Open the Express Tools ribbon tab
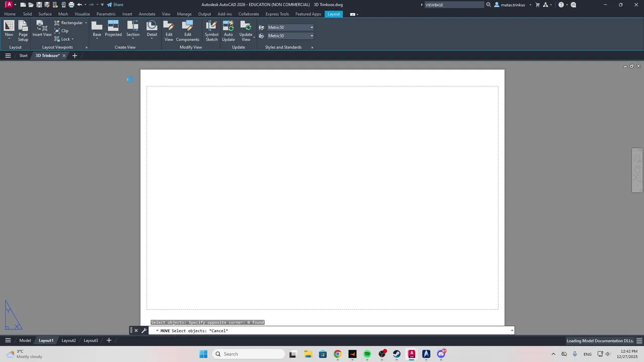This screenshot has height=362, width=644. [x=277, y=14]
